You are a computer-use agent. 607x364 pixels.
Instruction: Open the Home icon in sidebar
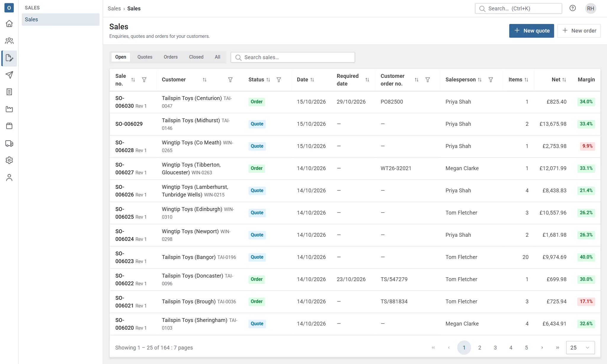click(9, 24)
